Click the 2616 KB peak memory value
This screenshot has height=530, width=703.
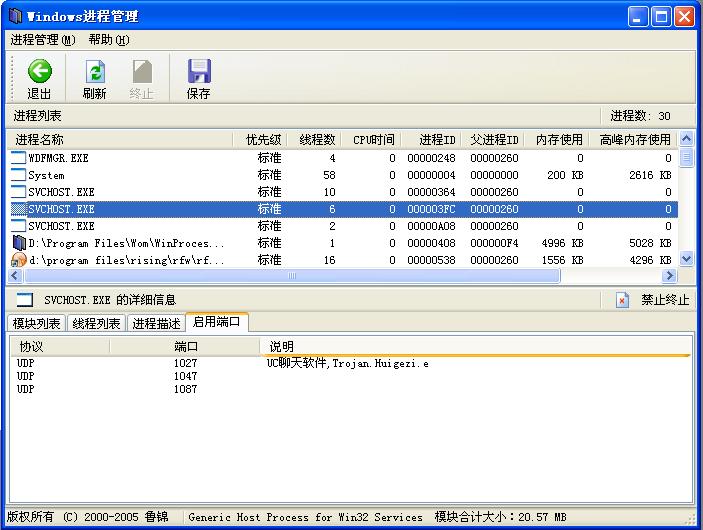click(x=650, y=175)
